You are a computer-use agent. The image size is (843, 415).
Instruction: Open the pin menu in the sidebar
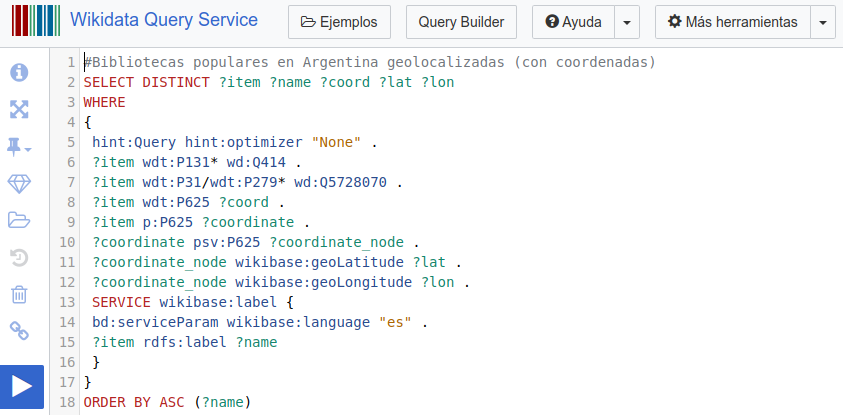(19, 147)
